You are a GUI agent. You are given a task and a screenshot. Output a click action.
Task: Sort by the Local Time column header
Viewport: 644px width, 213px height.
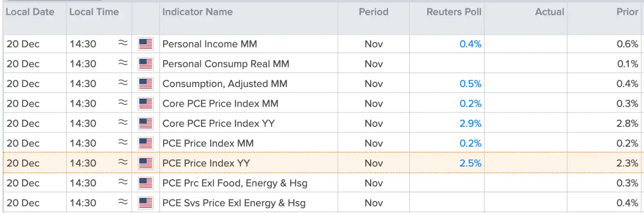[x=94, y=12]
